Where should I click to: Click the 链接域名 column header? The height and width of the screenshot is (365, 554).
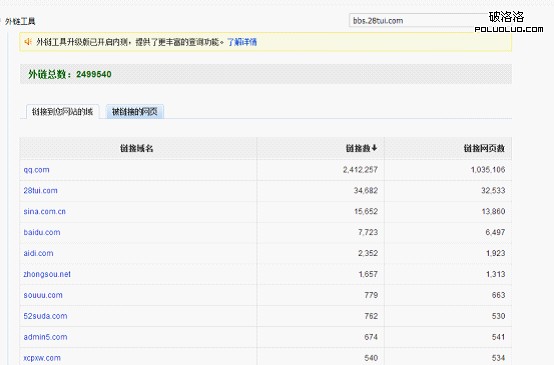[137, 148]
